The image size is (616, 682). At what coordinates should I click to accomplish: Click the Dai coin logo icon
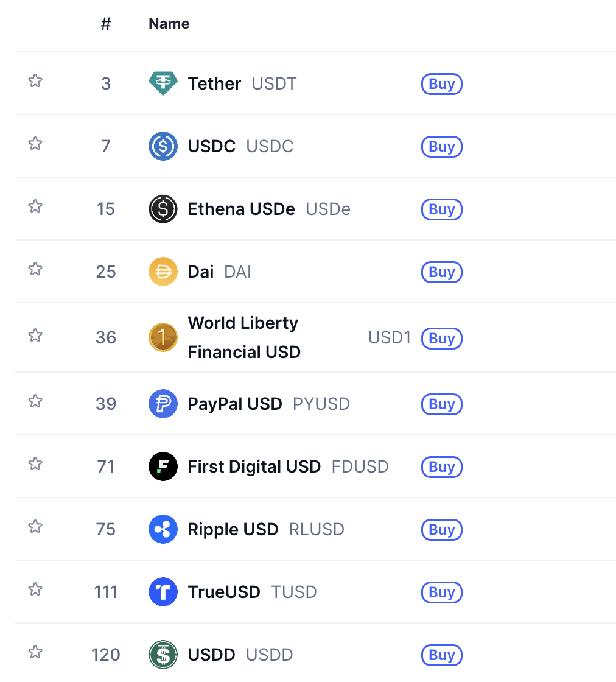(x=163, y=272)
